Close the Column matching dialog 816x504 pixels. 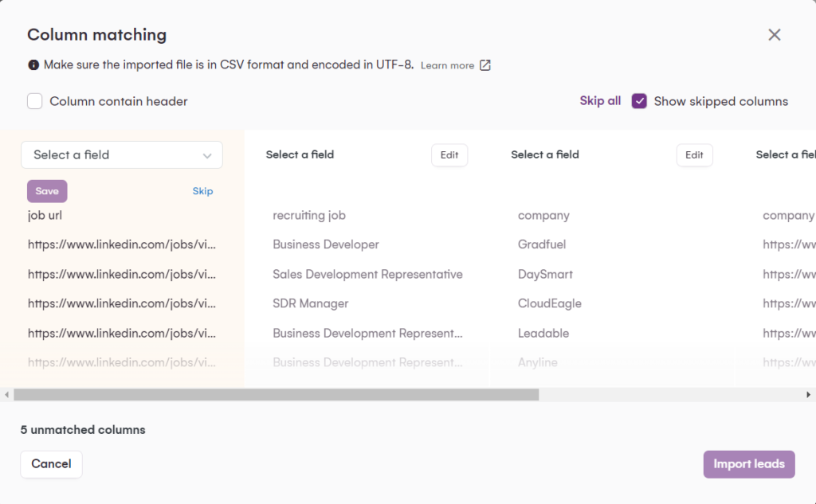click(774, 35)
